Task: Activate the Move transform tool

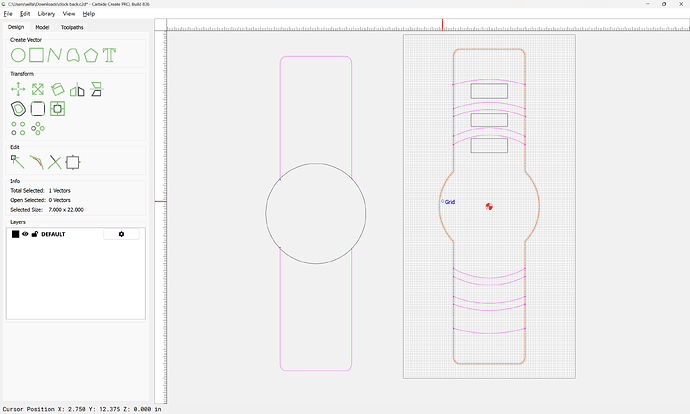Action: click(x=18, y=89)
